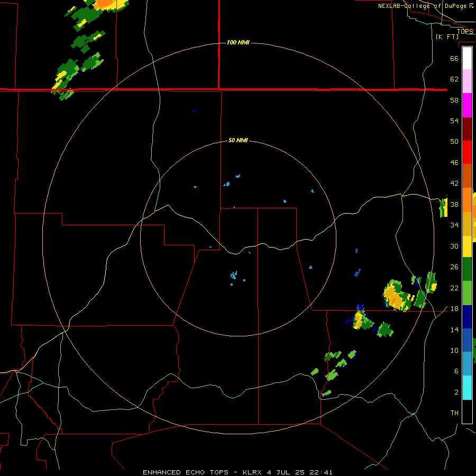Click the legend value '2'
The image size is (476, 476).
[456, 392]
